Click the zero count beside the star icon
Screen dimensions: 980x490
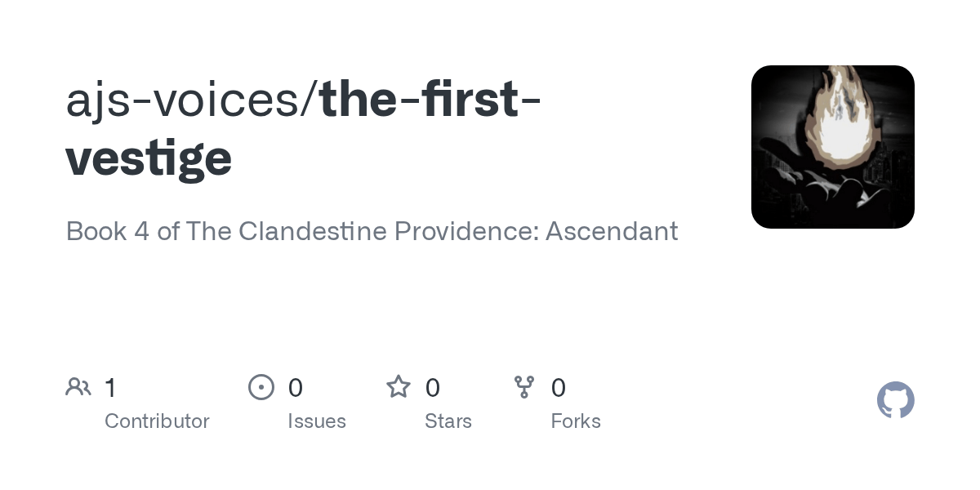(x=433, y=388)
